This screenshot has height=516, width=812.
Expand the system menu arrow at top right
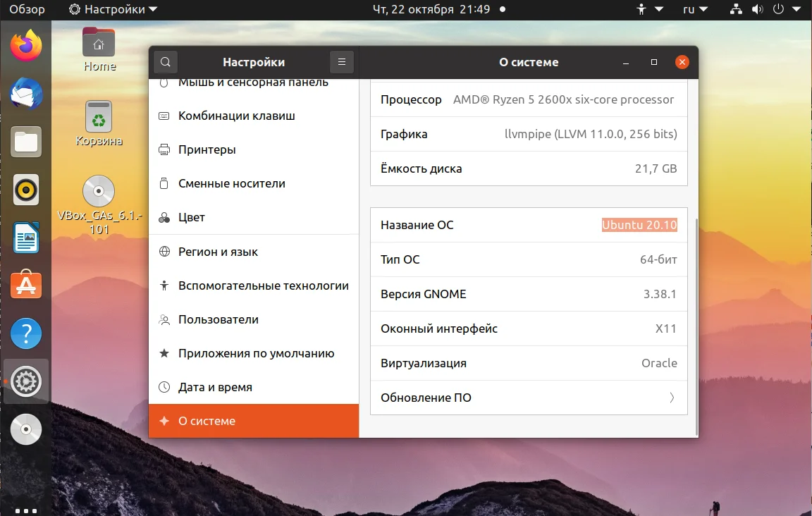point(796,9)
